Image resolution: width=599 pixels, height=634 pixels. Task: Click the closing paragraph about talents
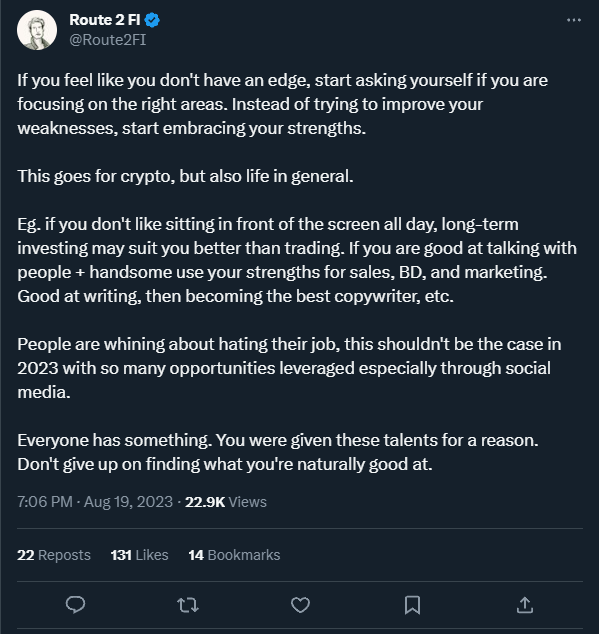tap(277, 452)
